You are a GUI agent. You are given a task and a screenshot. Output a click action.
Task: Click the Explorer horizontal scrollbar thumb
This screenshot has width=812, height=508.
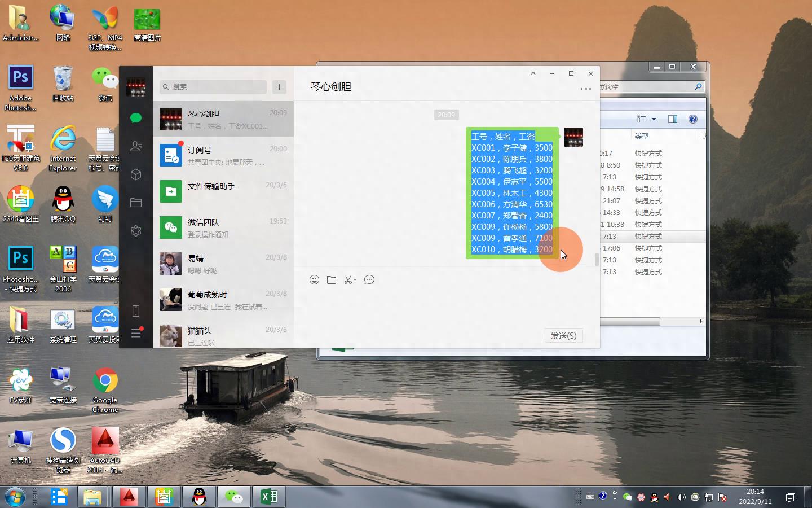[629, 322]
